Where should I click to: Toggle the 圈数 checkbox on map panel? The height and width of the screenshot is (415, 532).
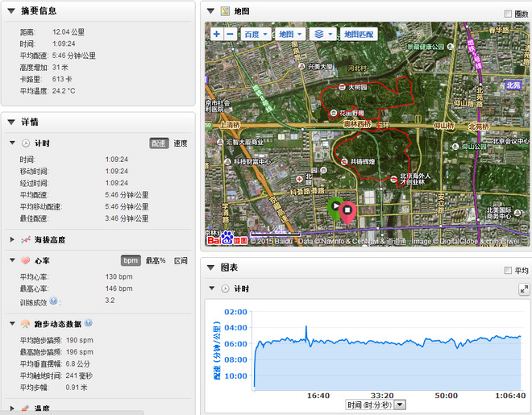tap(507, 14)
